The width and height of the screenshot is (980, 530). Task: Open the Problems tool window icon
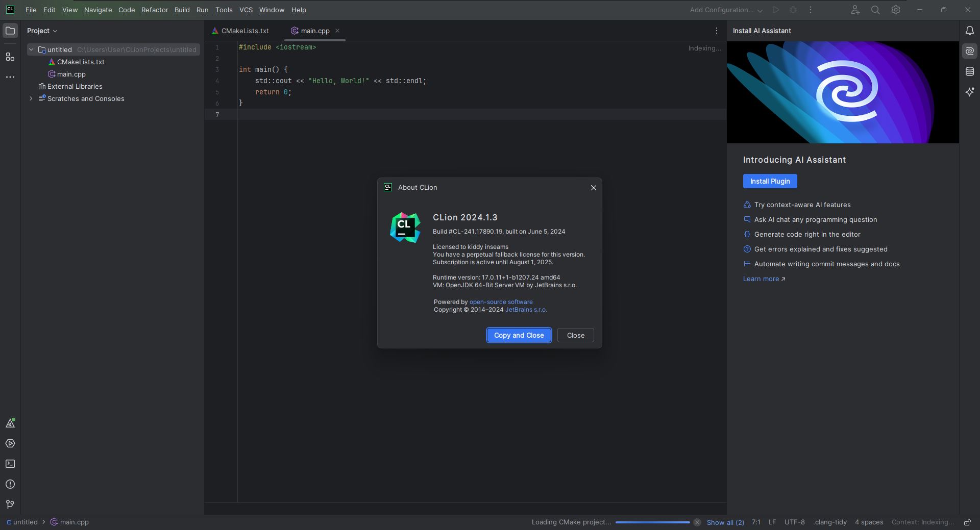(x=10, y=484)
